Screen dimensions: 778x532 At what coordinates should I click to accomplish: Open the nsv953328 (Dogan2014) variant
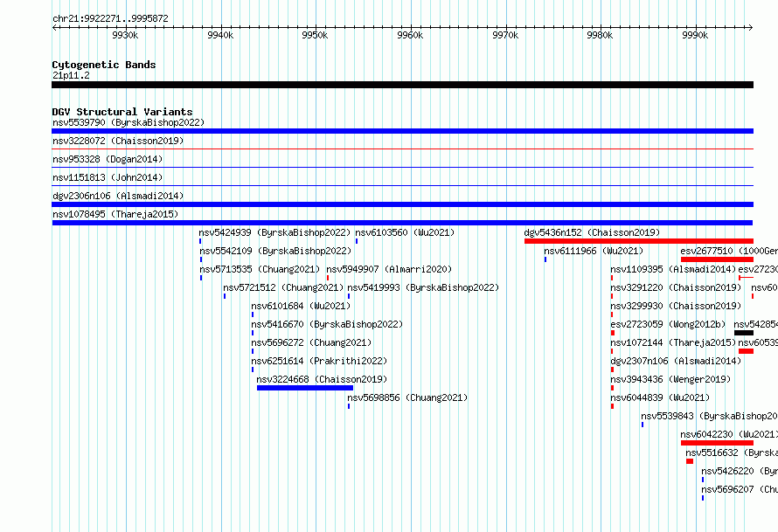click(108, 159)
